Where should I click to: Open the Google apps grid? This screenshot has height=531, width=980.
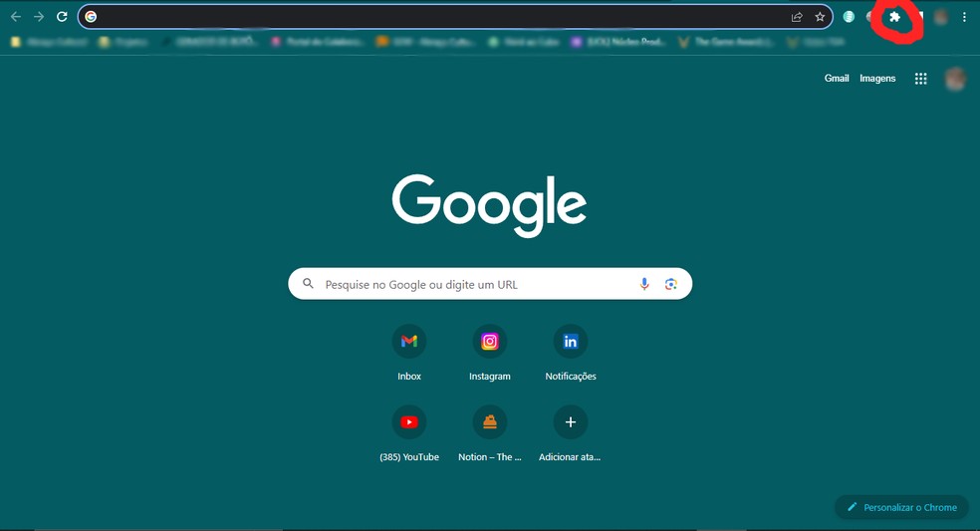920,78
